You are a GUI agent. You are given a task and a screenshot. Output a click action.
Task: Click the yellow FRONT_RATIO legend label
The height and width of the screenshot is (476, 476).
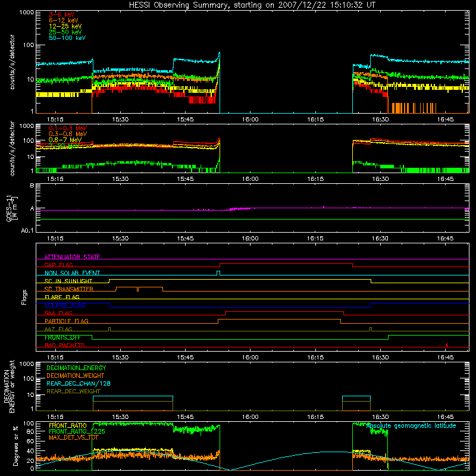coord(68,425)
